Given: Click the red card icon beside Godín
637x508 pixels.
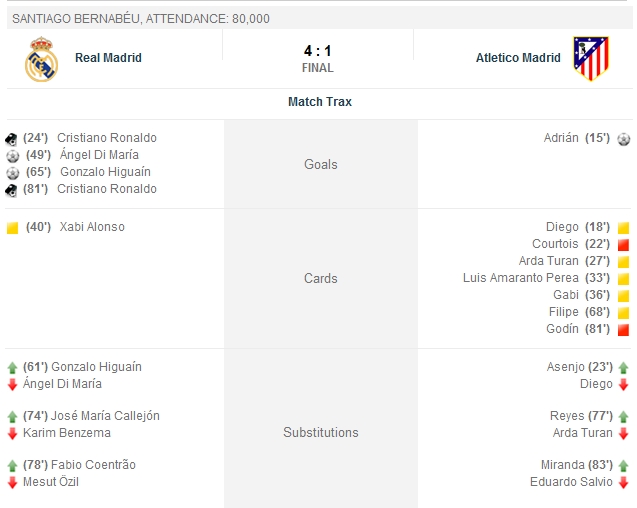Looking at the screenshot, I should point(623,330).
